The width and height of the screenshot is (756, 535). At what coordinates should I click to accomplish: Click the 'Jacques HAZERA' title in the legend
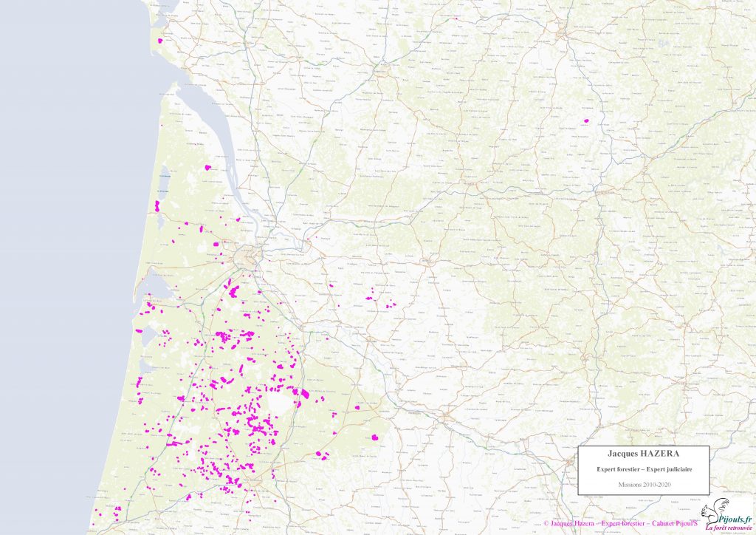(643, 454)
